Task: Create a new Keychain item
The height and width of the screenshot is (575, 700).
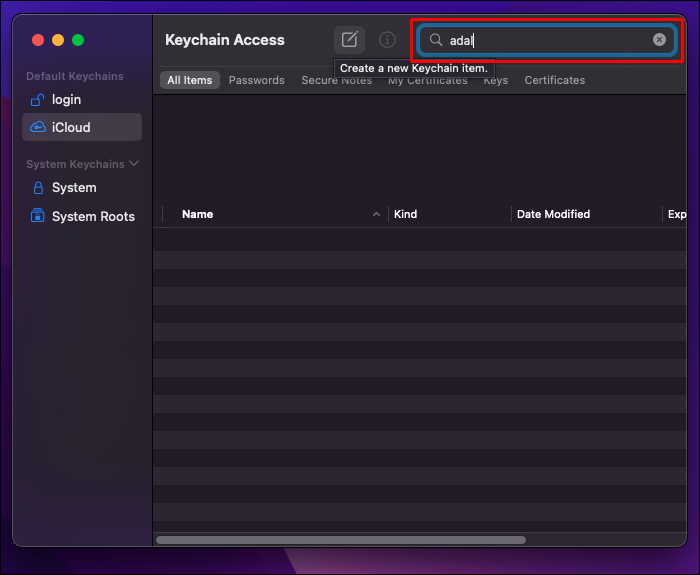Action: [x=349, y=40]
